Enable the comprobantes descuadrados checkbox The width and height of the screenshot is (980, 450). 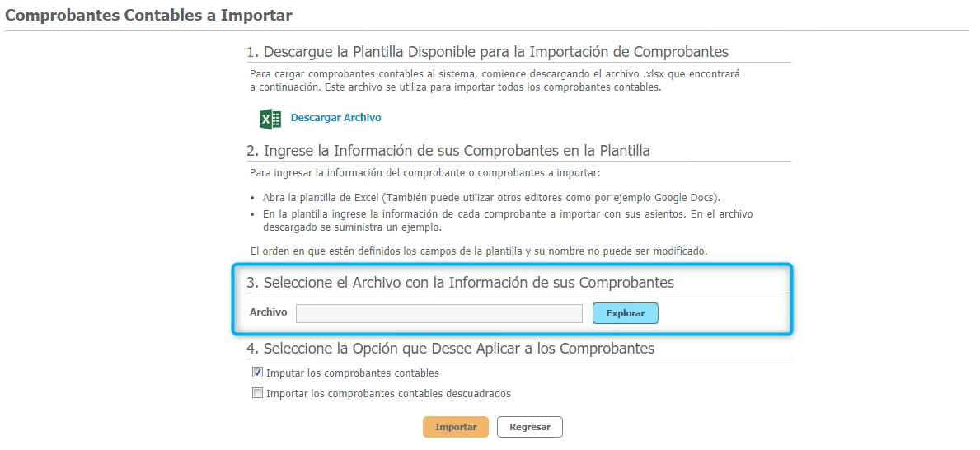click(257, 393)
